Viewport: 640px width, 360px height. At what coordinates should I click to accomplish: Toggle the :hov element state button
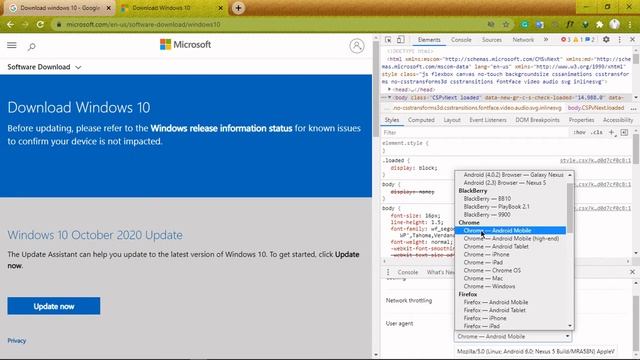[579, 132]
